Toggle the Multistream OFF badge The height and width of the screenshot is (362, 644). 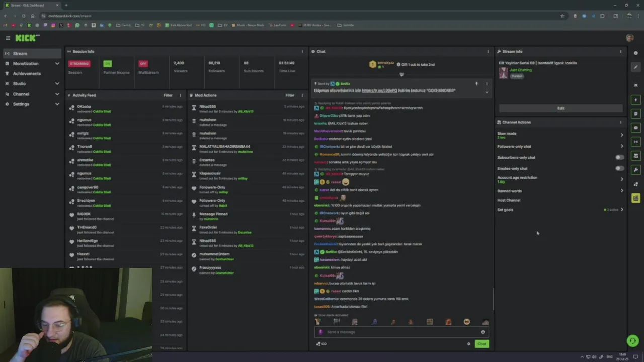pos(143,64)
